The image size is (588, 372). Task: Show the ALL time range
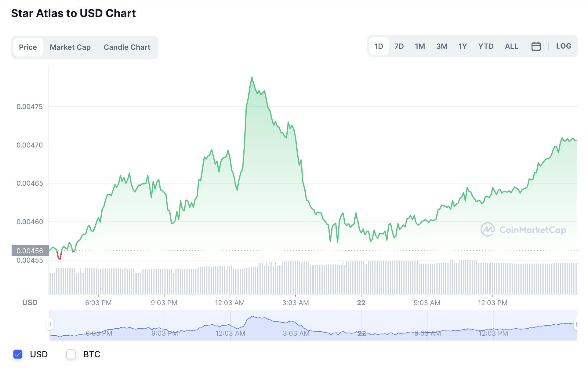(511, 46)
